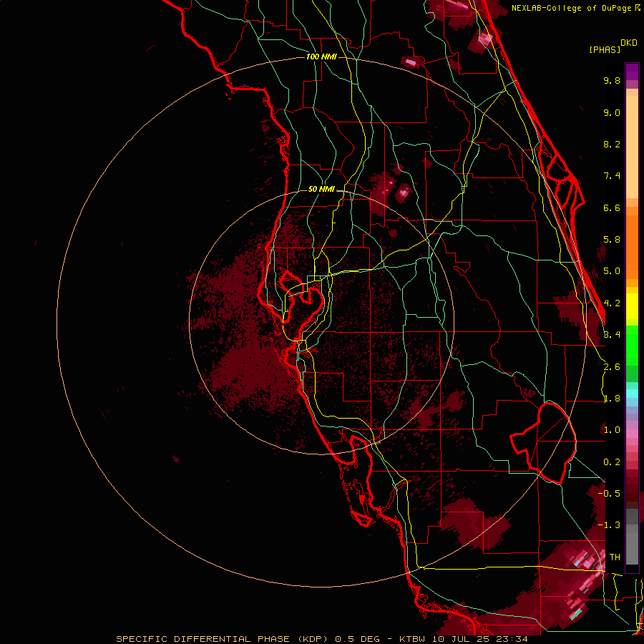Click the 4.2 legend label

coord(612,303)
